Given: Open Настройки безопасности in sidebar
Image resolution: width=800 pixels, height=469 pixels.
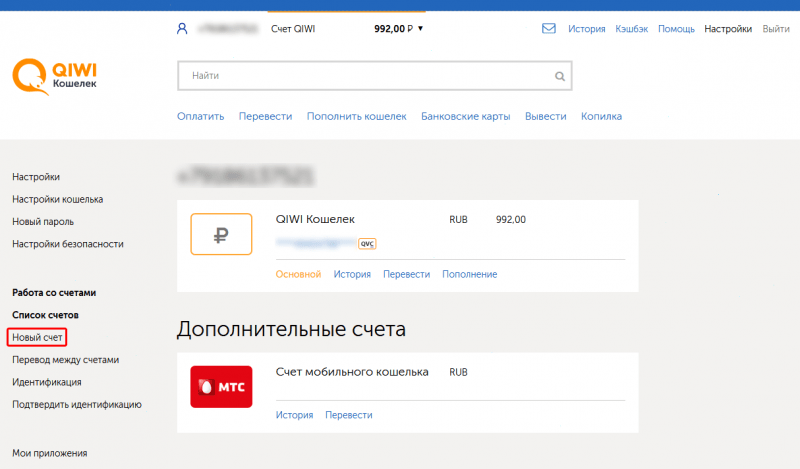Looking at the screenshot, I should pos(68,244).
